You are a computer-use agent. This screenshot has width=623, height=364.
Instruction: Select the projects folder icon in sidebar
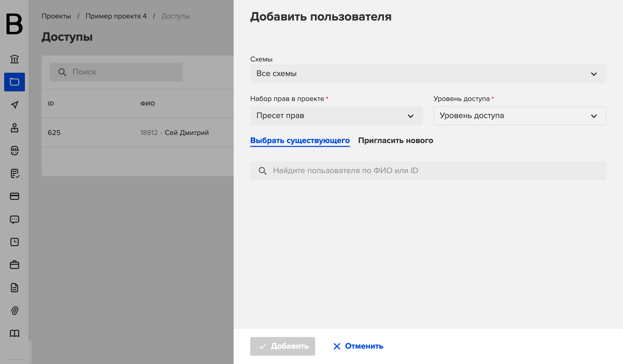[15, 82]
